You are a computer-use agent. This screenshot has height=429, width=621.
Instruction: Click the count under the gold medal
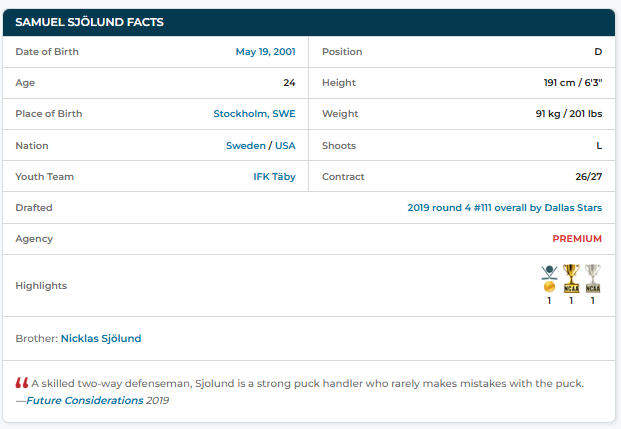point(549,300)
